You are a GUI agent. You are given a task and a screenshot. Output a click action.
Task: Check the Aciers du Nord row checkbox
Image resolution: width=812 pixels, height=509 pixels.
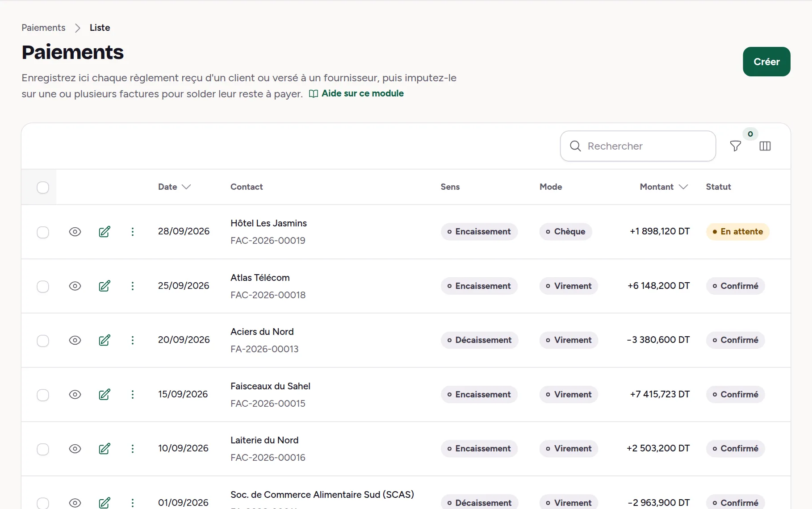43,341
